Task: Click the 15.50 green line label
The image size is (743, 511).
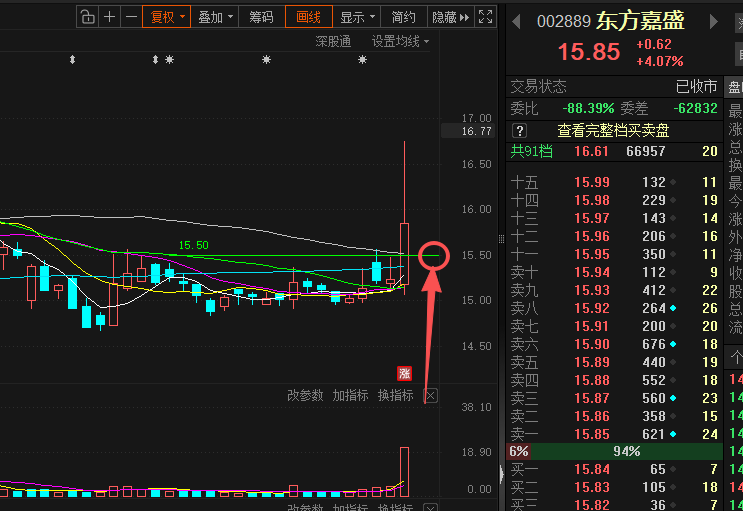Action: click(193, 245)
